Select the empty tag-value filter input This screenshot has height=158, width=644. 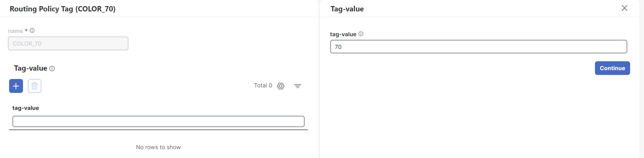(x=158, y=121)
